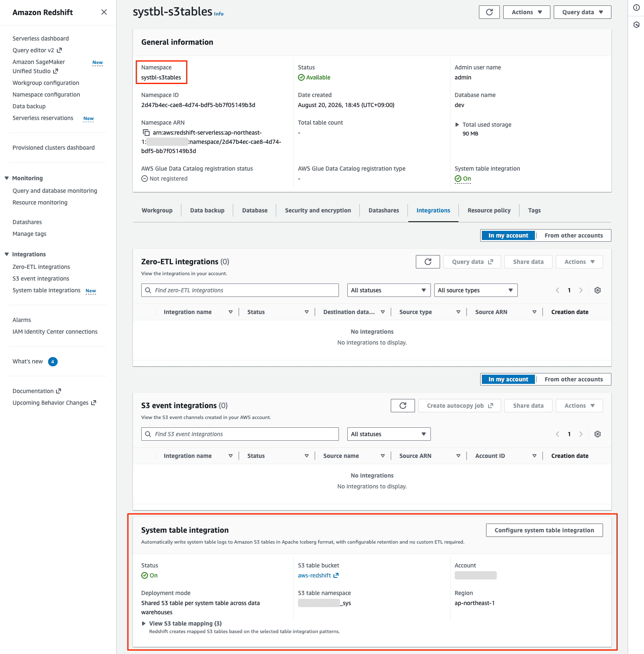Screen dimensions: 644x654
Task: Go to previous page in S3 event integrations
Action: point(557,434)
